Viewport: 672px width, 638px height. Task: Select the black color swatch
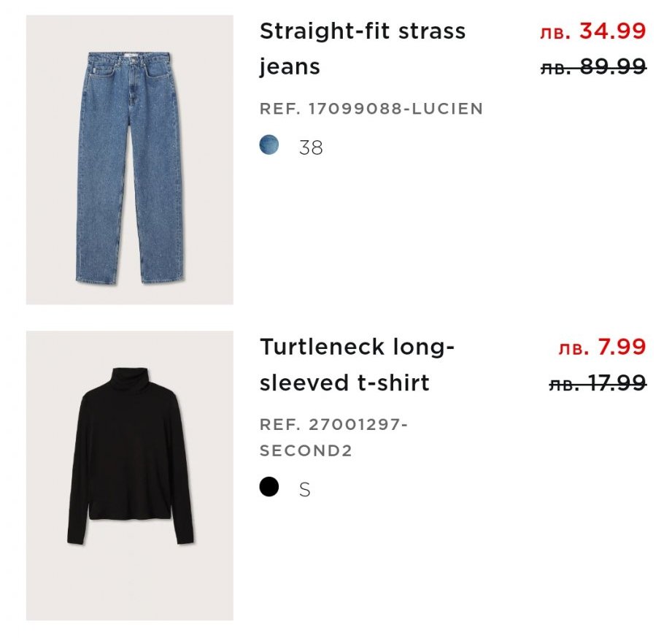tap(269, 487)
